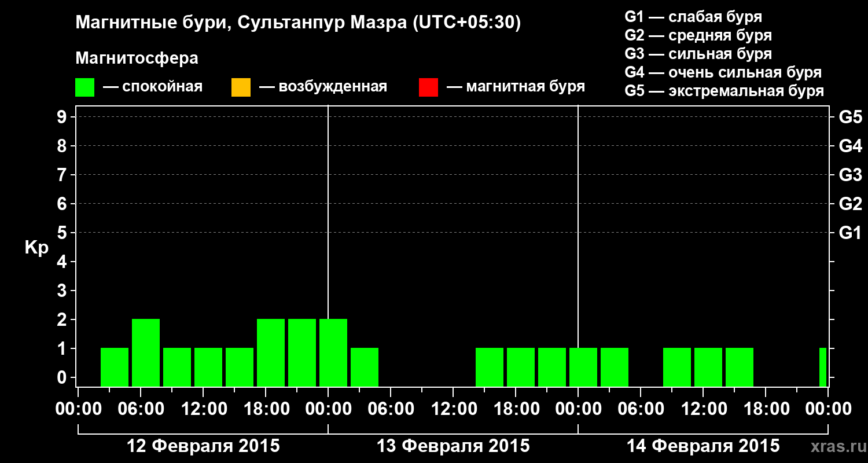This screenshot has height=463, width=868.
Task: Click the red 'магнитная буря' legend swatch
Action: pyautogui.click(x=428, y=87)
